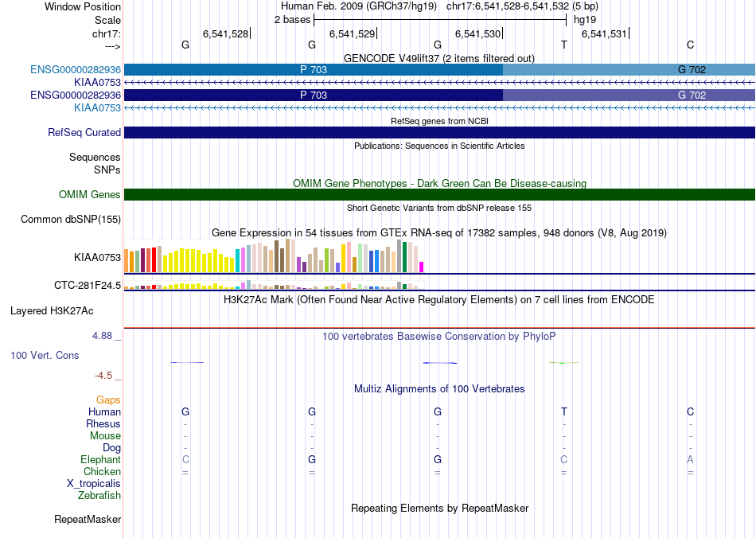This screenshot has width=756, height=538.
Task: Click the Elephant species label
Action: coord(100,459)
